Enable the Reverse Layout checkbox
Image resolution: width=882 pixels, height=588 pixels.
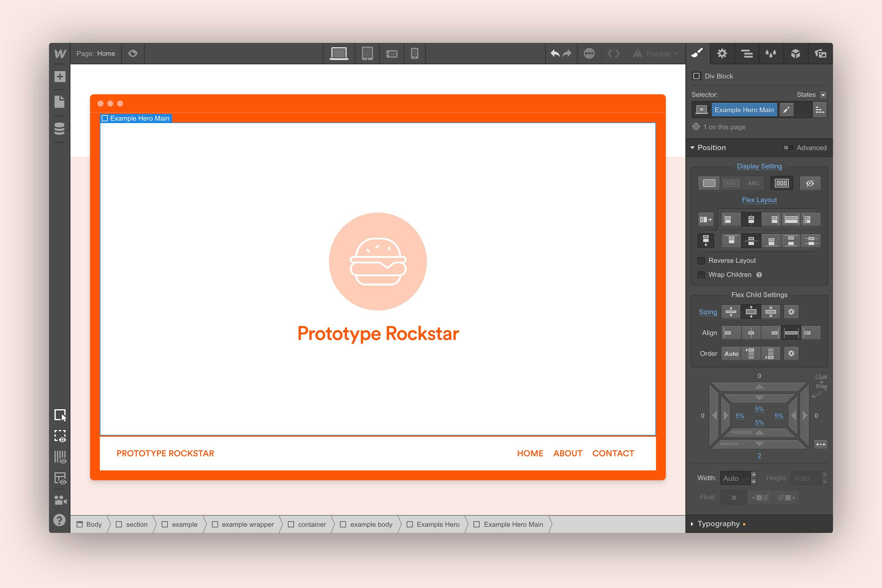pos(701,261)
